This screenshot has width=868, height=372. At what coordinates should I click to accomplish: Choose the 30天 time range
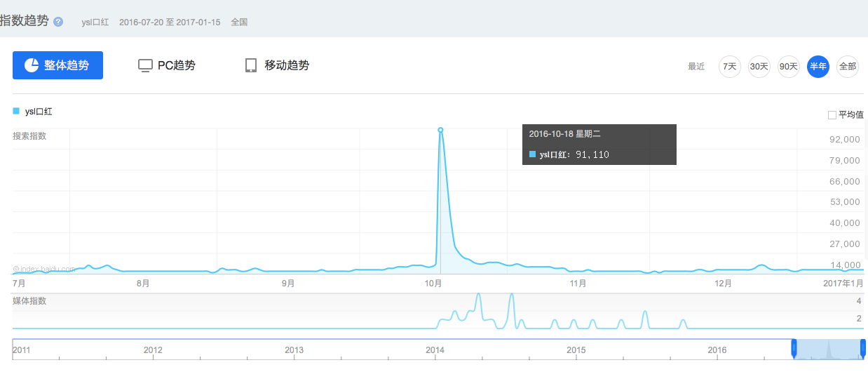click(x=759, y=67)
